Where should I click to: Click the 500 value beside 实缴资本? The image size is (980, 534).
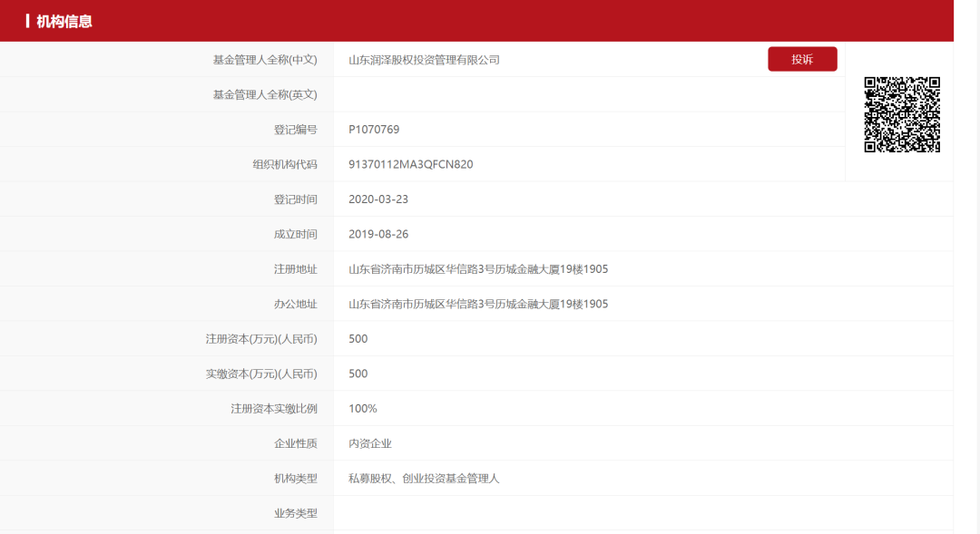[x=358, y=374]
